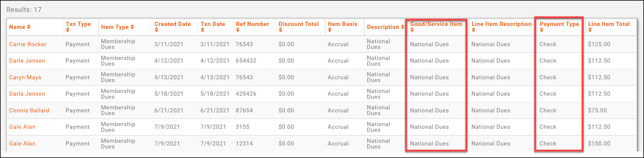This screenshot has height=158, width=644.
Task: Sort table by Name column arrows
Action: (29, 27)
